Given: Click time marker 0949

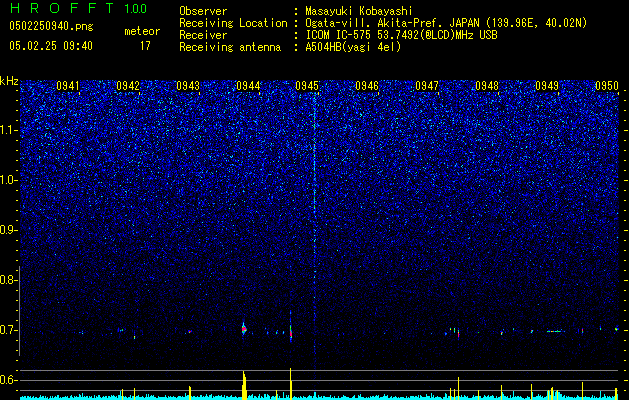Looking at the screenshot, I should pyautogui.click(x=547, y=85).
